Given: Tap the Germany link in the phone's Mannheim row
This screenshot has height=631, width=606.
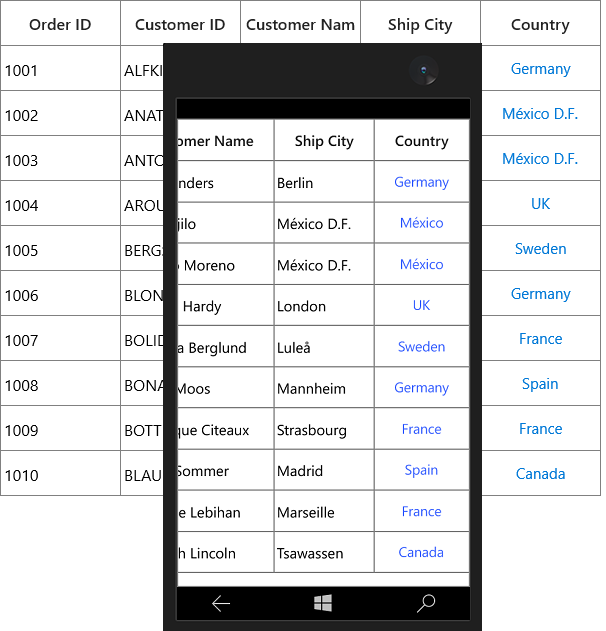Looking at the screenshot, I should pos(421,388).
